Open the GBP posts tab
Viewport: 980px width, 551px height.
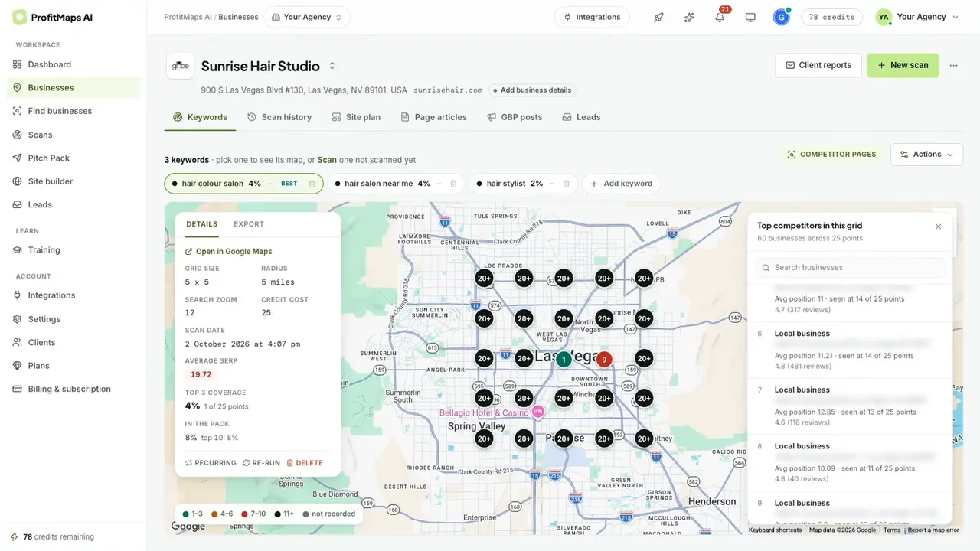[514, 117]
